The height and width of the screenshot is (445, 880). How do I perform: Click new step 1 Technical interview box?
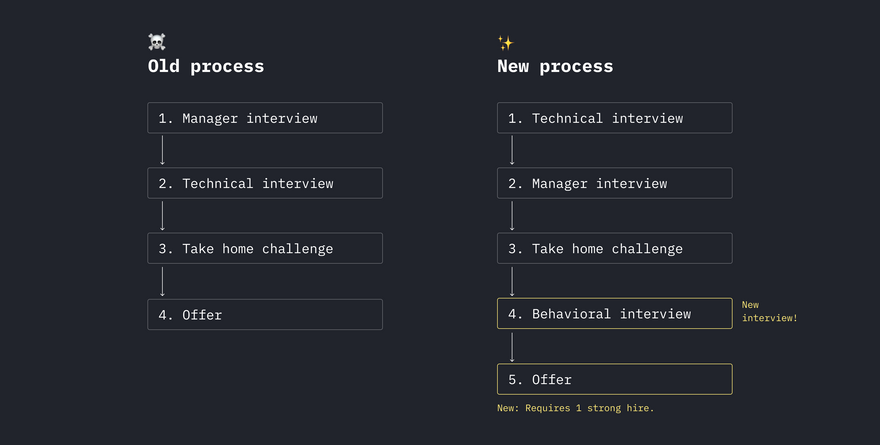point(615,118)
